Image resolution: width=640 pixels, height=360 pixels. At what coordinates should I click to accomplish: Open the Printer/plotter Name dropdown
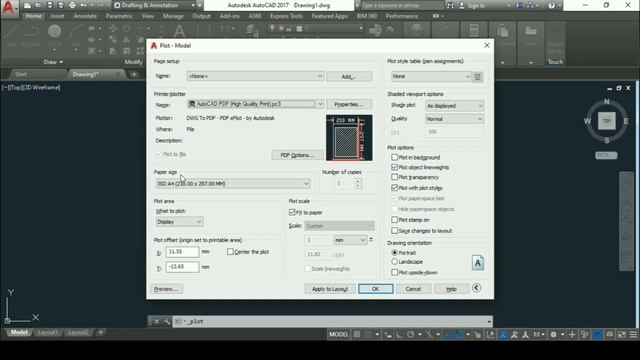click(x=255, y=104)
